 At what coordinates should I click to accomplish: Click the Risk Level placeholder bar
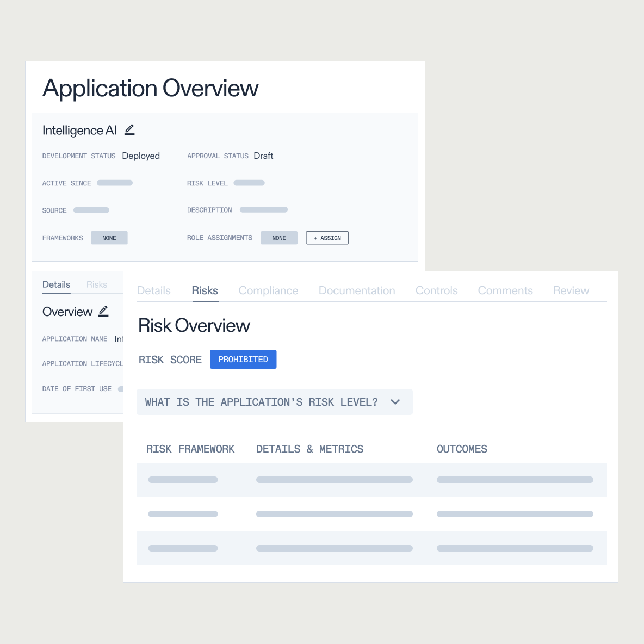click(249, 183)
